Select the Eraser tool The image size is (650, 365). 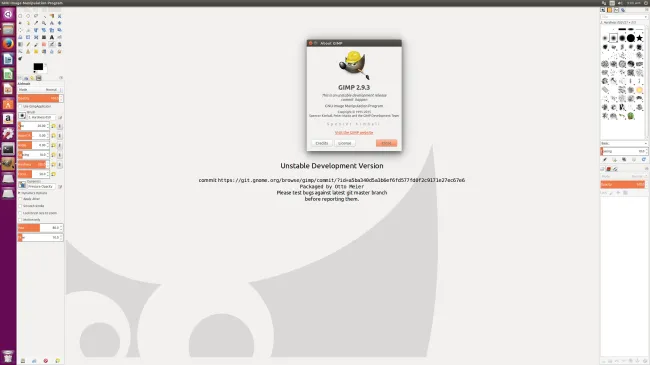[x=44, y=44]
